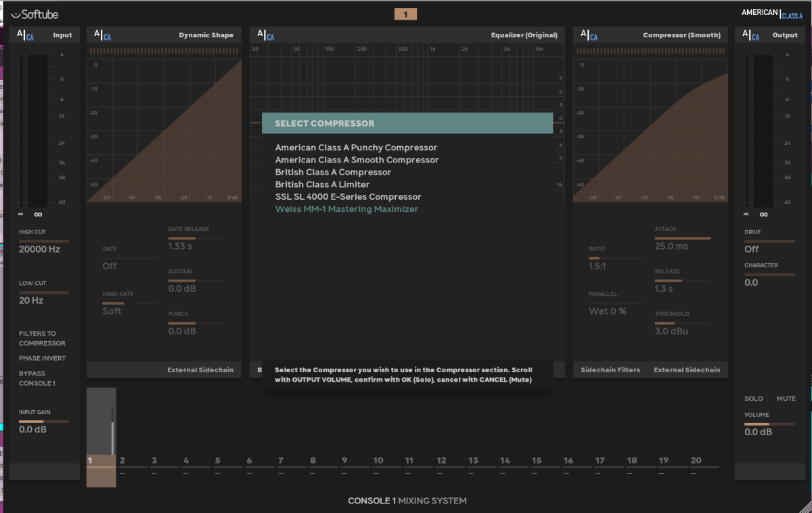
Task: Adjust the output Drive slider
Action: pos(769,241)
